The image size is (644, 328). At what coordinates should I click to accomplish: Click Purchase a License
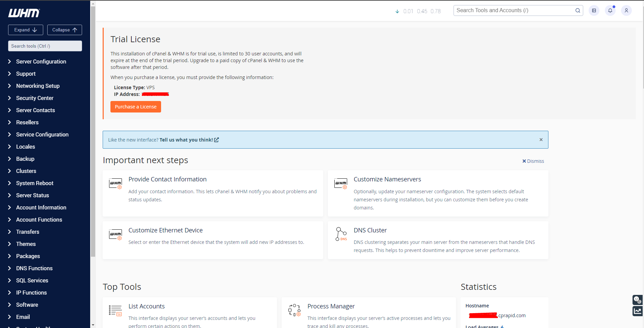pyautogui.click(x=135, y=107)
